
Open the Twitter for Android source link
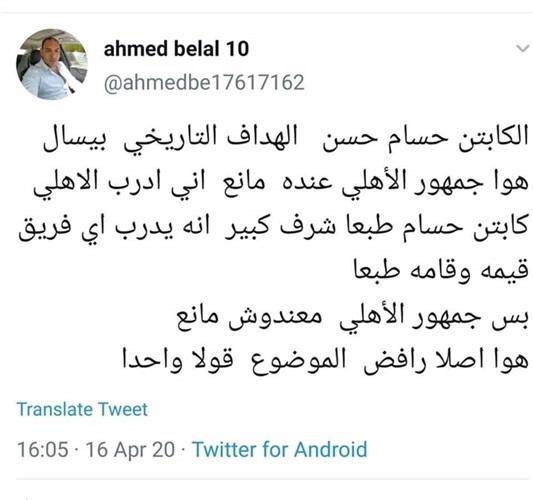pyautogui.click(x=280, y=449)
